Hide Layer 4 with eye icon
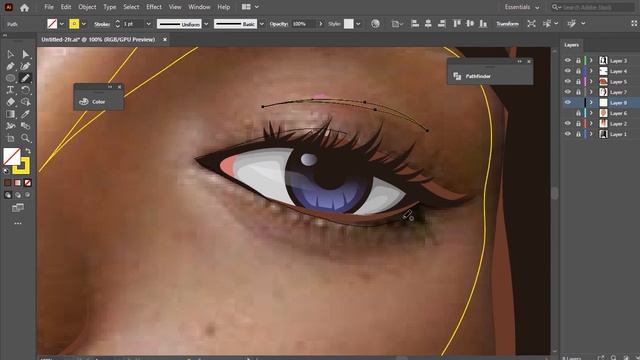The width and height of the screenshot is (640, 360). coord(568,71)
